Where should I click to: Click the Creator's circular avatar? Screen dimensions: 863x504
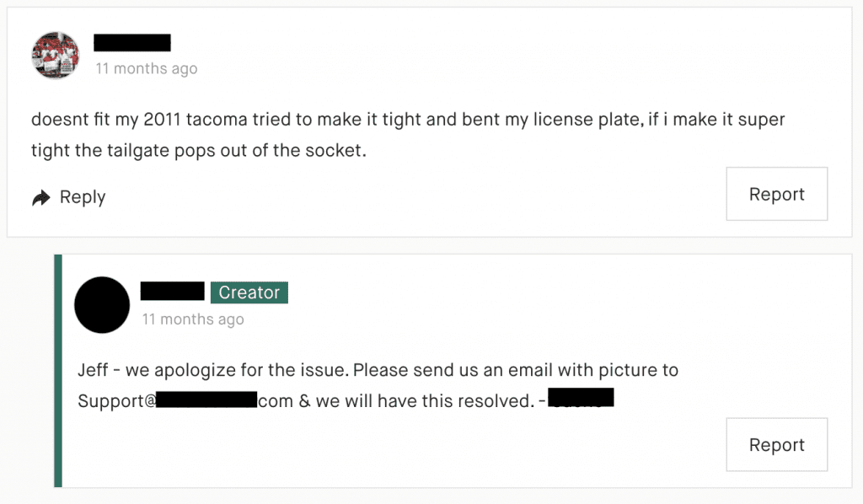pyautogui.click(x=101, y=305)
